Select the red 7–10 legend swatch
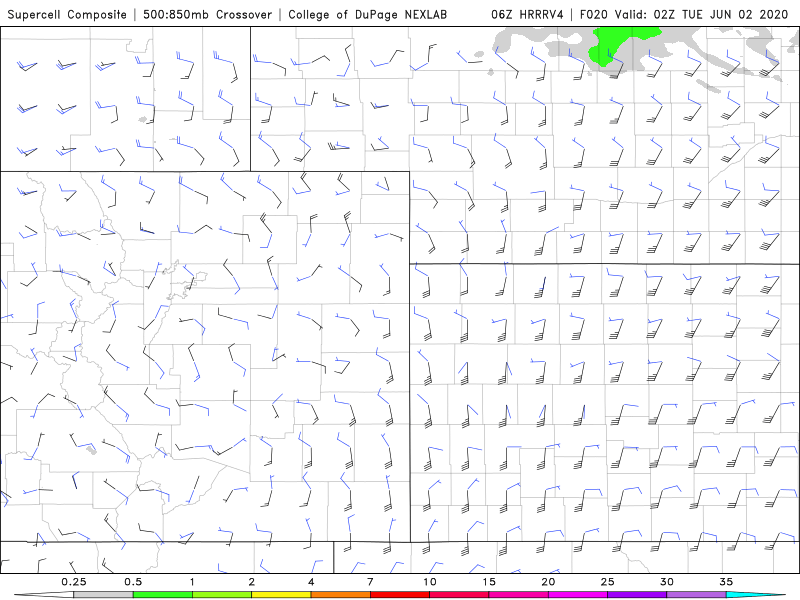The width and height of the screenshot is (800, 600). click(400, 595)
